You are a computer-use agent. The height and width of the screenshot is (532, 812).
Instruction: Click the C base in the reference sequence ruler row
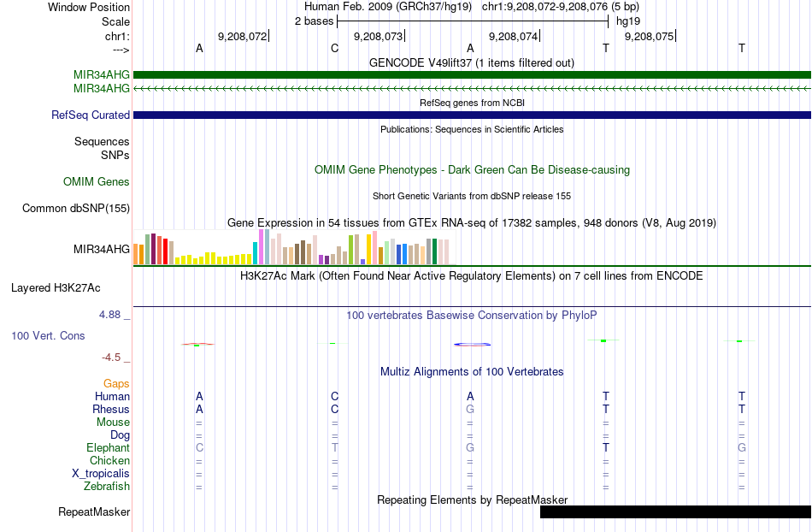point(334,48)
